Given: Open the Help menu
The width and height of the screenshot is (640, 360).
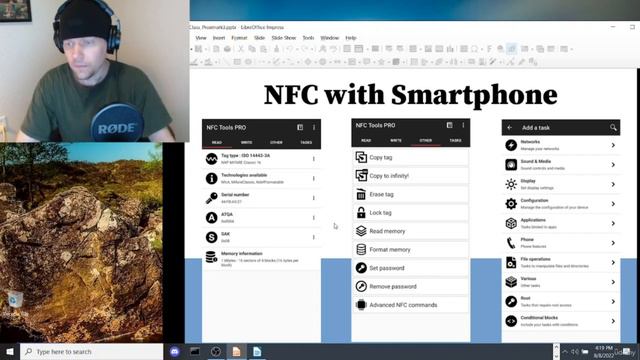Looking at the screenshot, I should coord(351,38).
